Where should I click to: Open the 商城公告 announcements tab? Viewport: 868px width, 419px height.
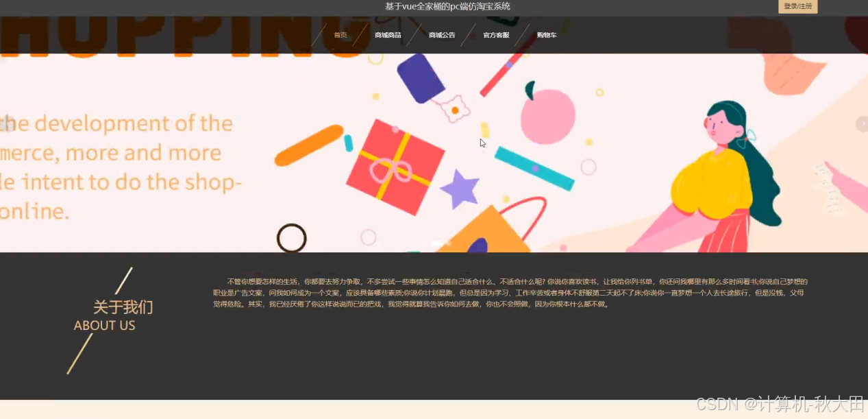click(x=442, y=35)
